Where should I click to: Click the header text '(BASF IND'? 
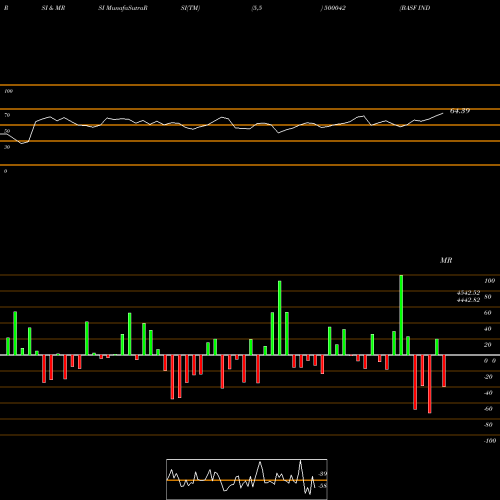(415, 8)
